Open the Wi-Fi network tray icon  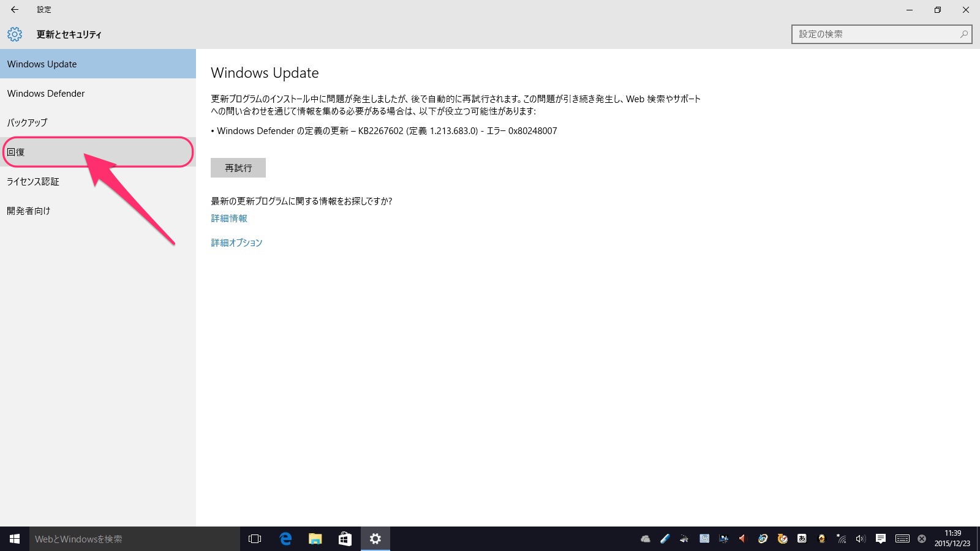tap(842, 539)
